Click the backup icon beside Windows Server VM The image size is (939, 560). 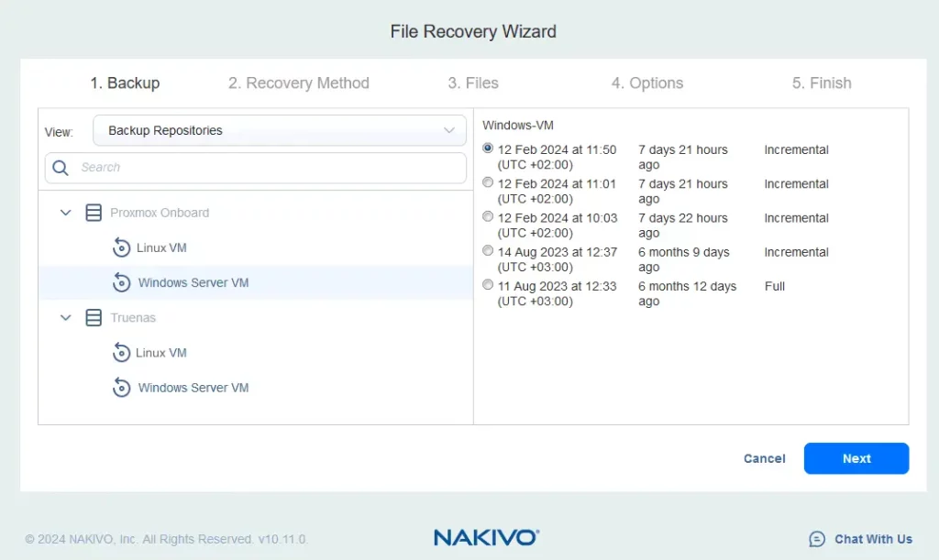pyautogui.click(x=122, y=282)
